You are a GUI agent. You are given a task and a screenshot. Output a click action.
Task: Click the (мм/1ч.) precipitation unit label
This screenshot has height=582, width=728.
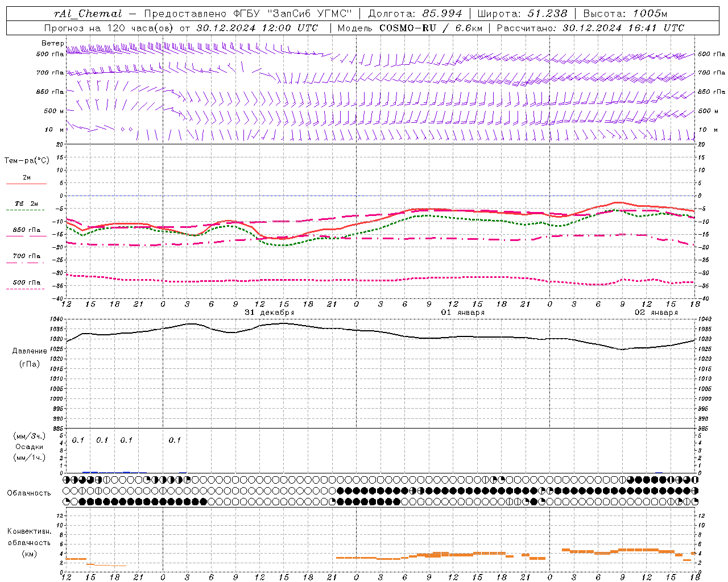29,458
